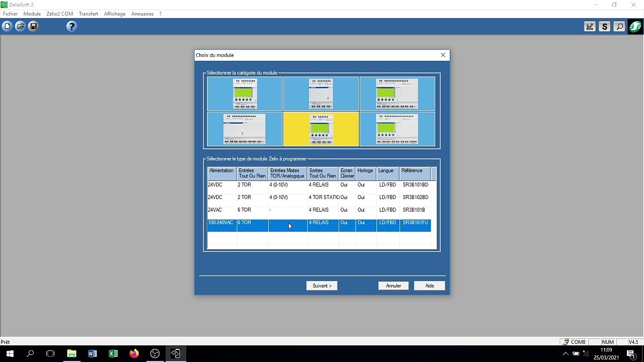Click the Alimentation column header
This screenshot has height=362, width=644.
(x=222, y=173)
